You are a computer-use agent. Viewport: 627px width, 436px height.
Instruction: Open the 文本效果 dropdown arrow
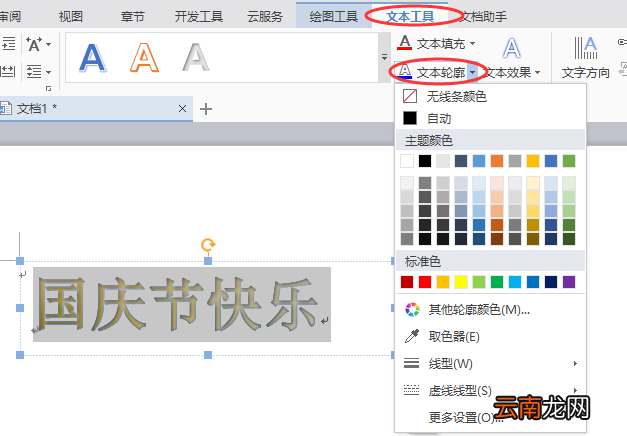tap(537, 72)
